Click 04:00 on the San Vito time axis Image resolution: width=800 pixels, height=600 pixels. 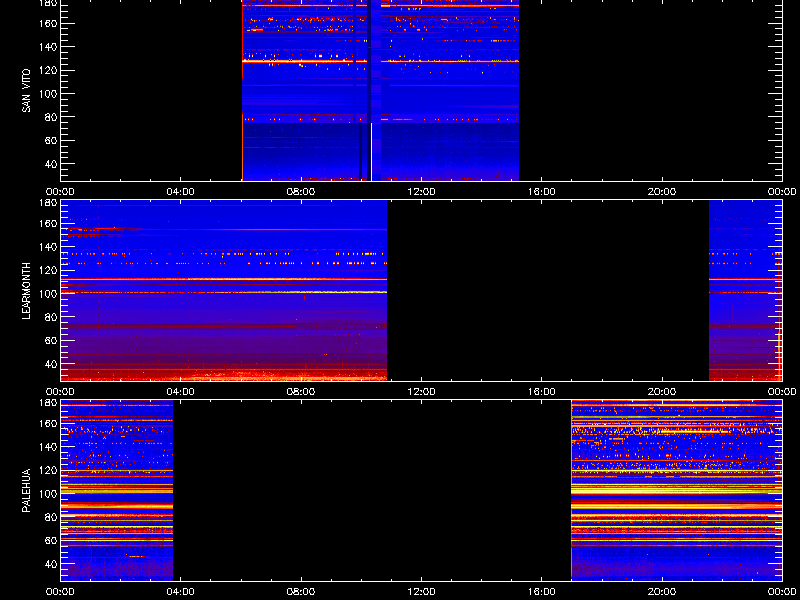[181, 192]
